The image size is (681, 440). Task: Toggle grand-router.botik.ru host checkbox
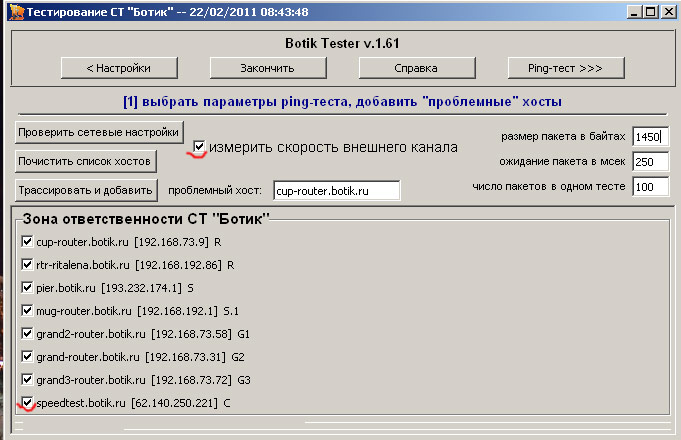(27, 356)
